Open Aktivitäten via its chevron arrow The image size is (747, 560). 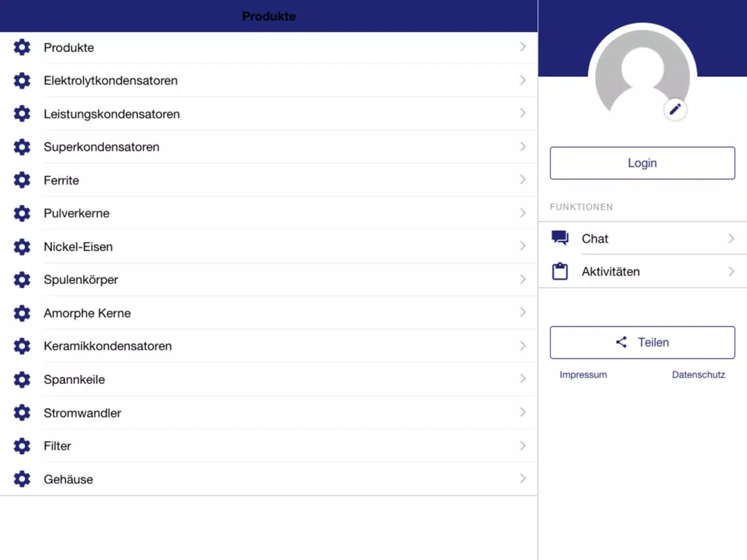731,271
